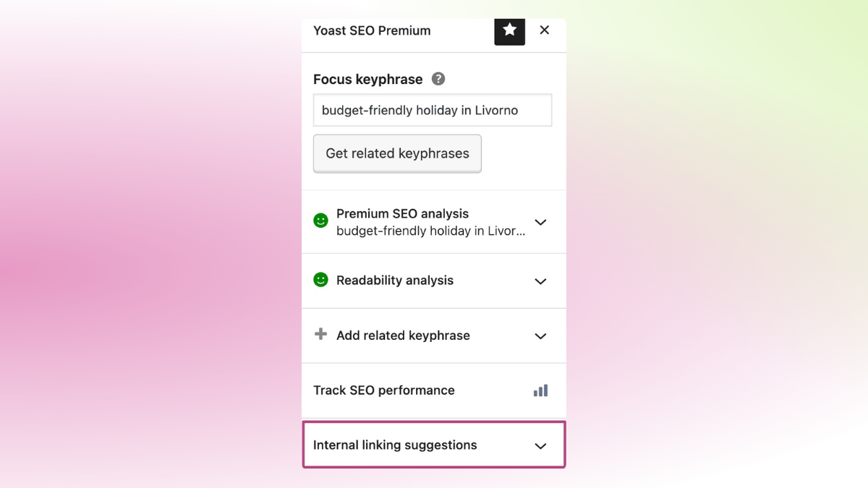Select the Internal linking suggestions label
The height and width of the screenshot is (488, 868).
[x=395, y=445]
